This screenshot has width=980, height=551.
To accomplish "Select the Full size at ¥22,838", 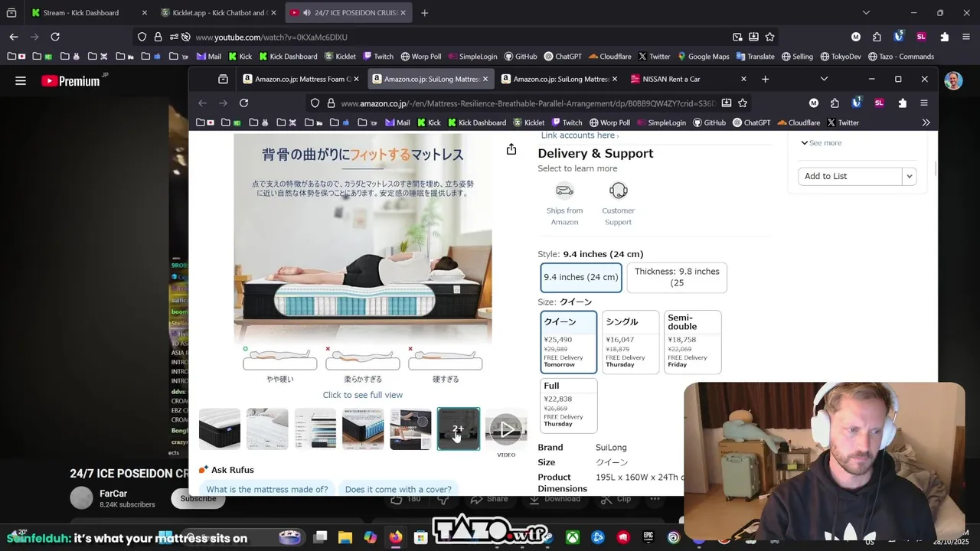I will 569,405.
